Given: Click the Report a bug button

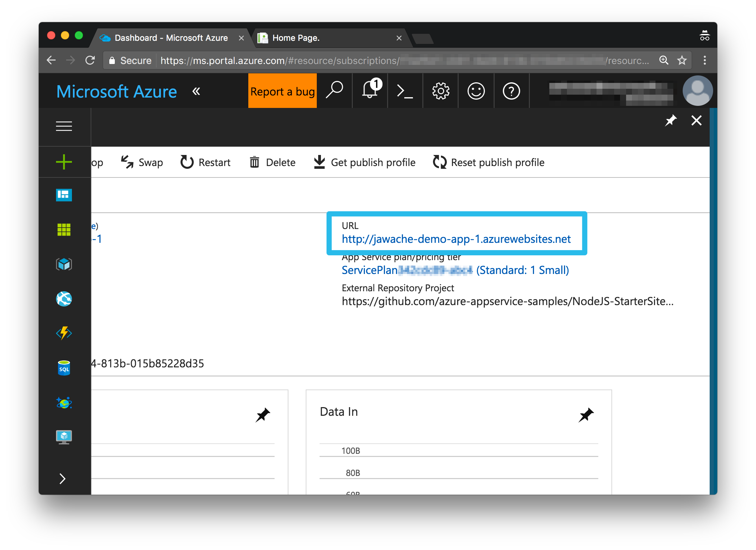Looking at the screenshot, I should 283,91.
